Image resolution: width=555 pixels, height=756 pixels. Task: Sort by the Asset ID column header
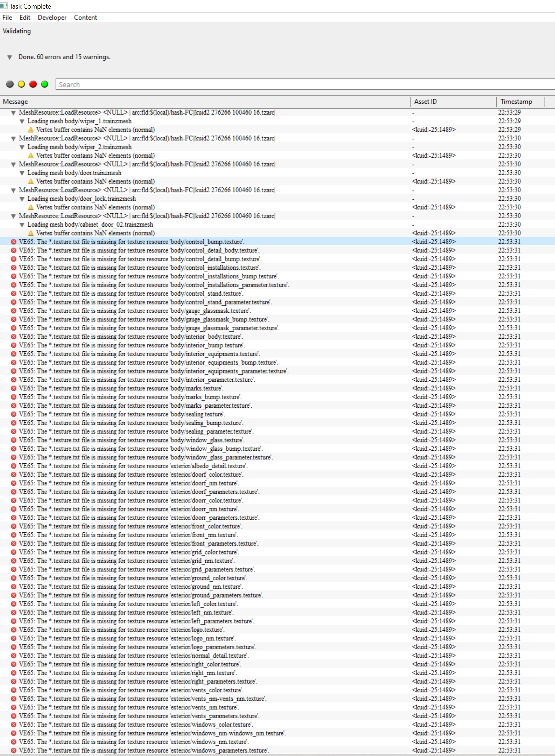(x=453, y=102)
